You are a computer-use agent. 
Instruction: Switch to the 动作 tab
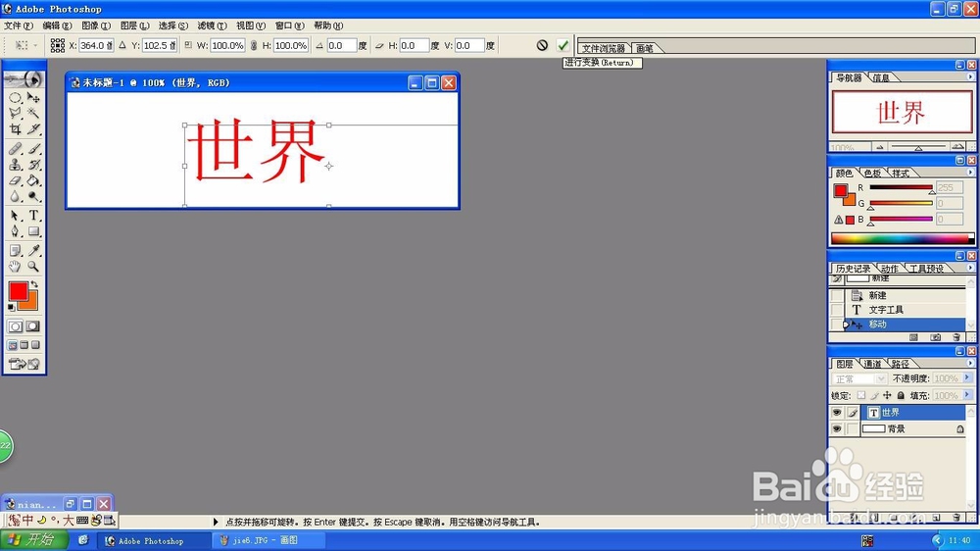click(890, 269)
